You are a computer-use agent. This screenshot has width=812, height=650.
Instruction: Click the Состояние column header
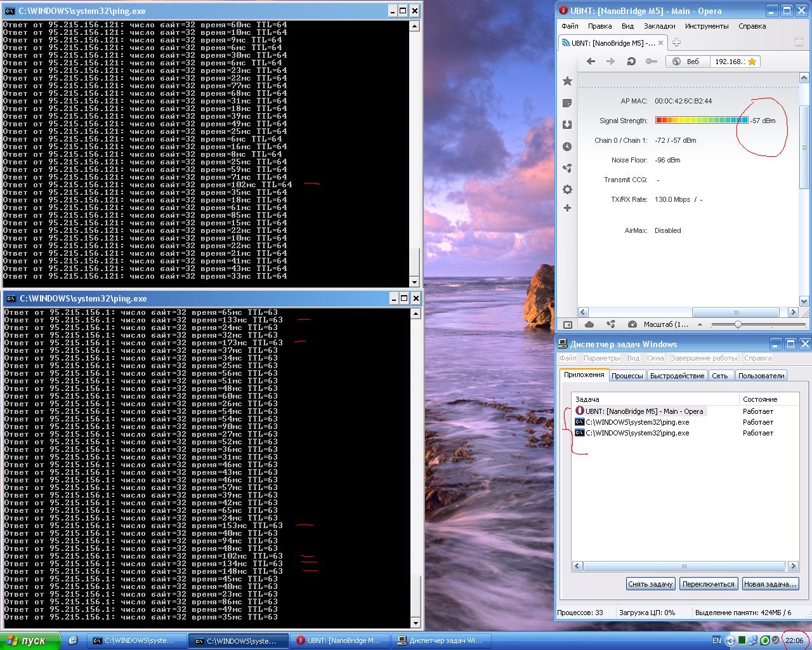click(769, 399)
